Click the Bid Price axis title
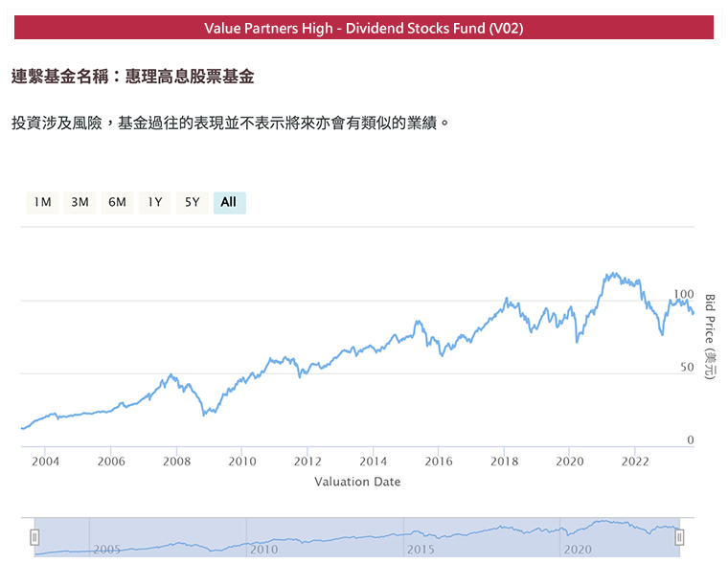This screenshot has height=563, width=728. [x=710, y=337]
